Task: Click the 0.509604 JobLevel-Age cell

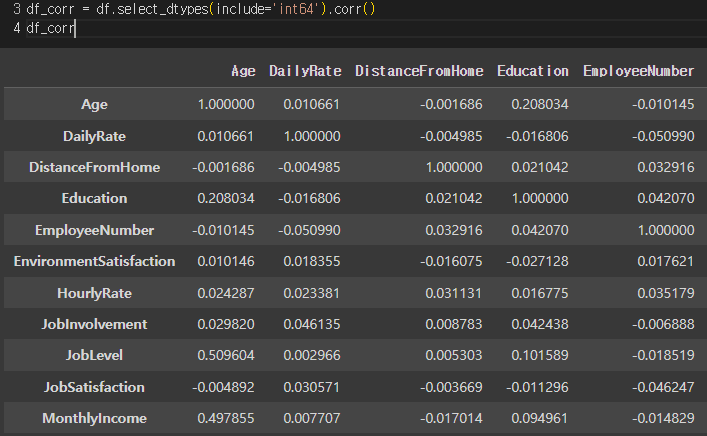Action: click(x=226, y=355)
